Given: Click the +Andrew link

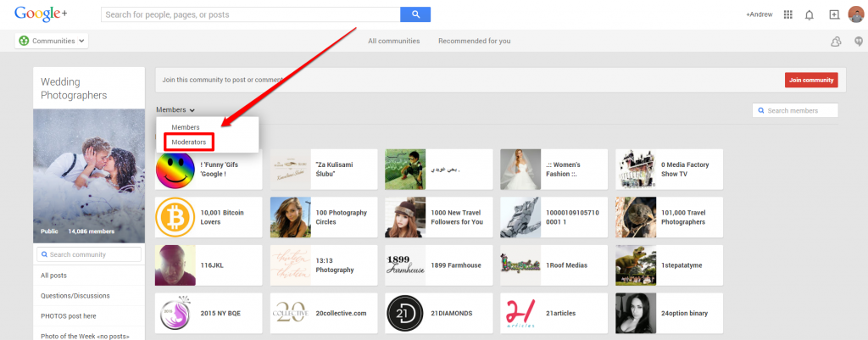Looking at the screenshot, I should pyautogui.click(x=759, y=14).
